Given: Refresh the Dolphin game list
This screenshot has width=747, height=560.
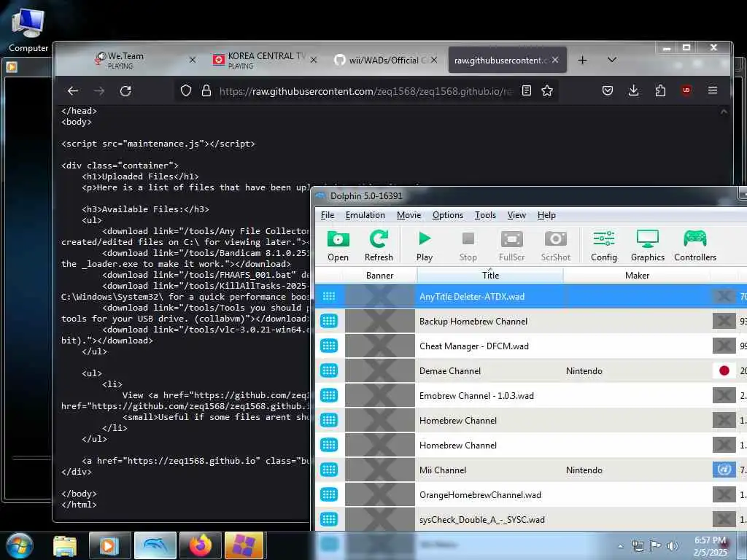Looking at the screenshot, I should click(379, 245).
